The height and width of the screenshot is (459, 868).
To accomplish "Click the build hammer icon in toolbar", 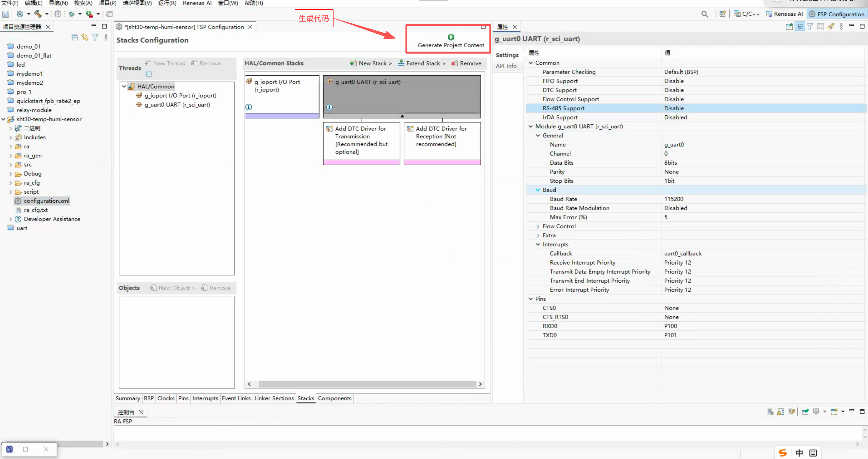I will pyautogui.click(x=38, y=14).
